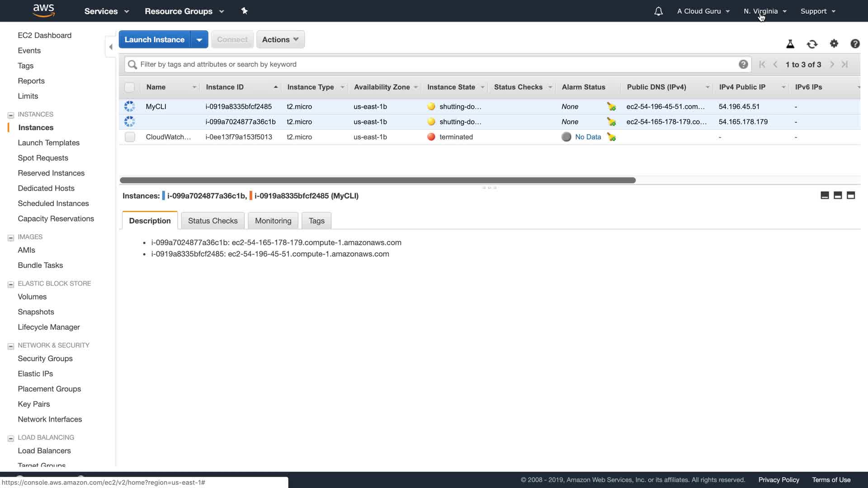Click the help question mark icon top right

(x=855, y=43)
